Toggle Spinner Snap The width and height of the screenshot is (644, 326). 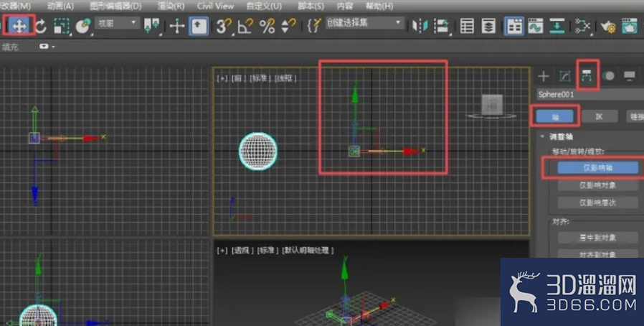coord(288,27)
